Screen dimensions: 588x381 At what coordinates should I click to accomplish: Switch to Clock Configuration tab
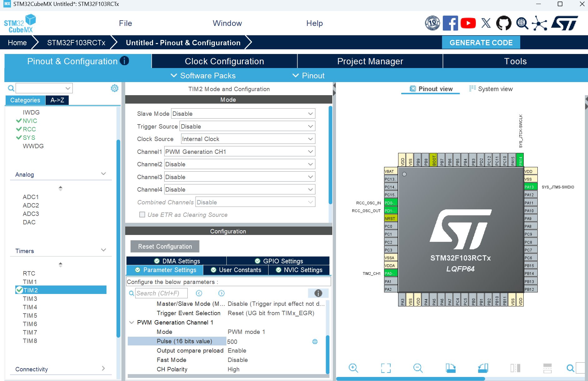[x=225, y=61]
